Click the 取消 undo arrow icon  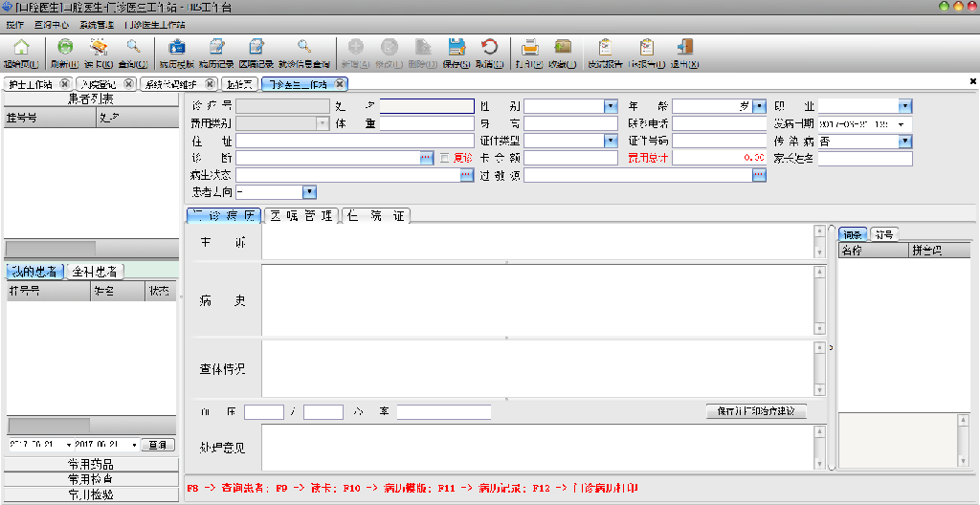[489, 48]
